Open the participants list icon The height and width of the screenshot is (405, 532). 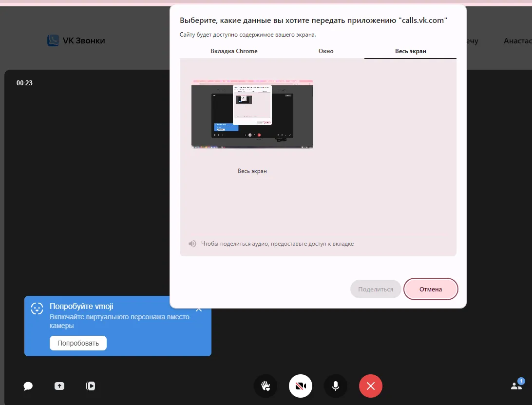click(x=516, y=386)
